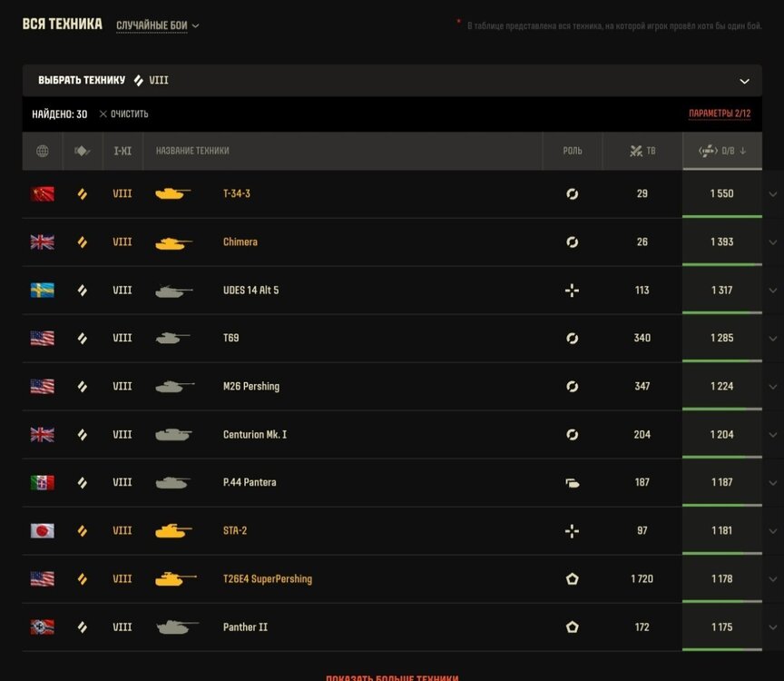Expand UDES 14 Alt 5 row details chevron
This screenshot has width=784, height=681.
tap(772, 291)
